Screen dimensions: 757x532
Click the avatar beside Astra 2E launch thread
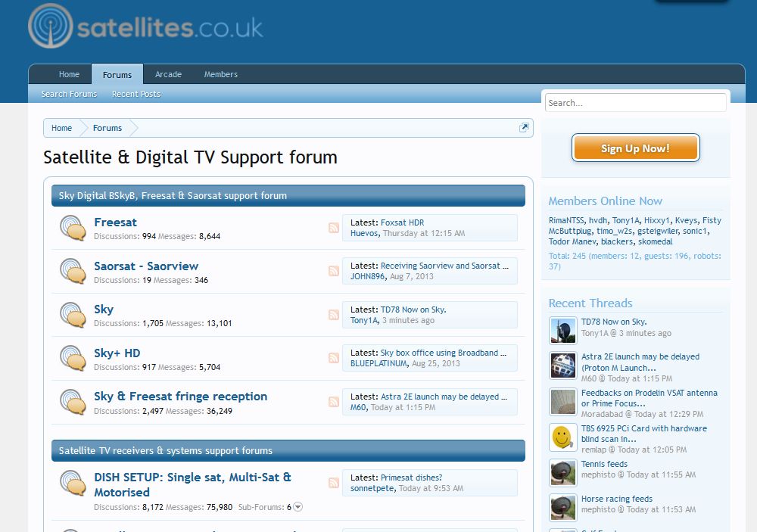[x=563, y=366]
